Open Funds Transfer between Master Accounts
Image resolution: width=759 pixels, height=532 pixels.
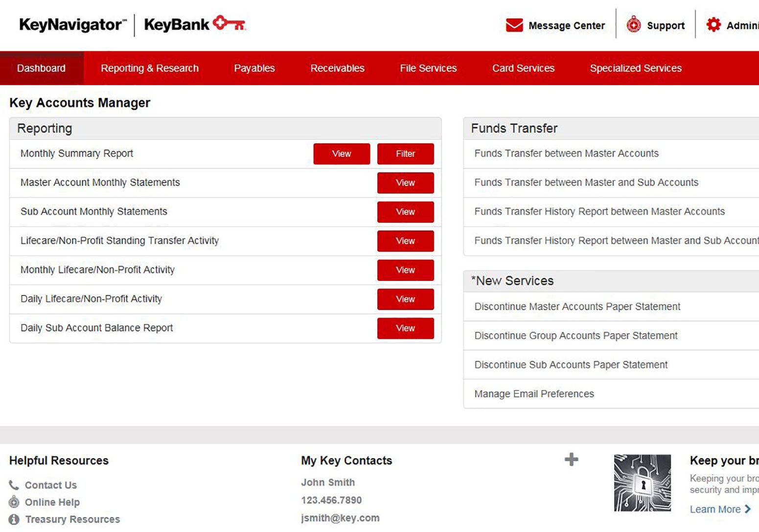pos(566,153)
